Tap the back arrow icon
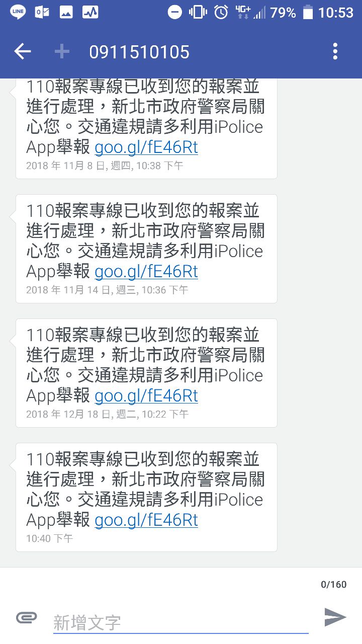The image size is (362, 644). click(x=23, y=51)
